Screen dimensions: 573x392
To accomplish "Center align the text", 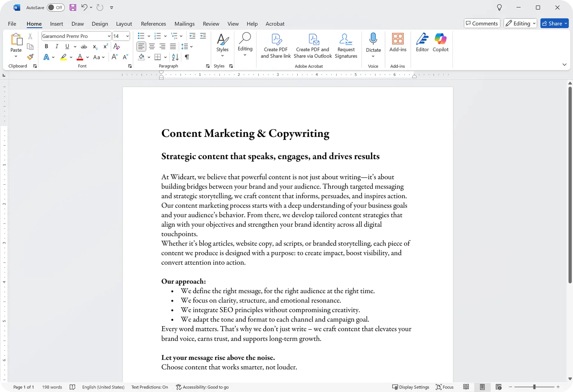I will click(152, 46).
